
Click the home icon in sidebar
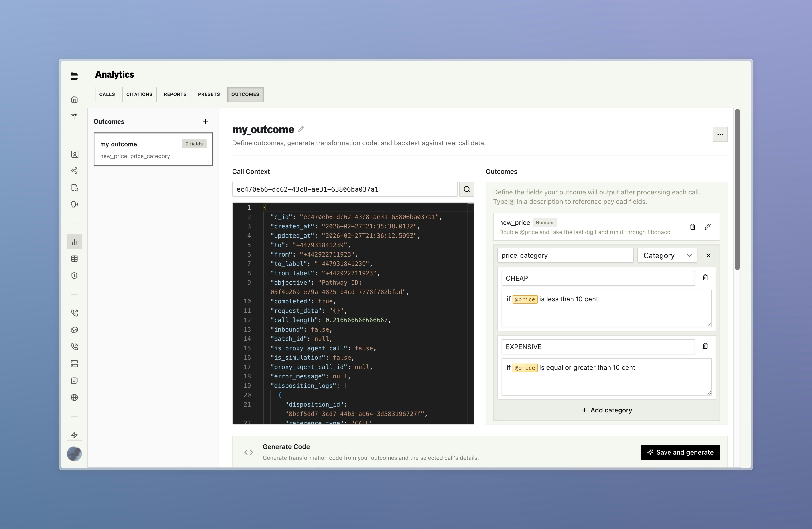[x=74, y=99]
